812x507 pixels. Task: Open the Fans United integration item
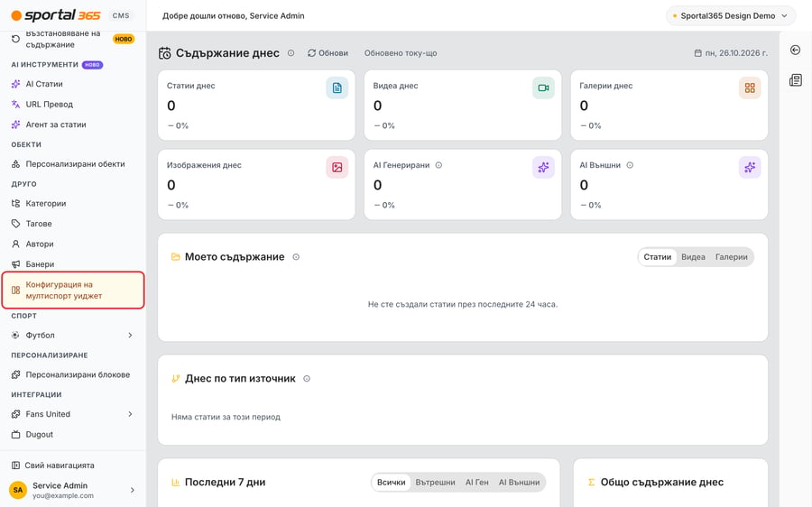pyautogui.click(x=73, y=414)
